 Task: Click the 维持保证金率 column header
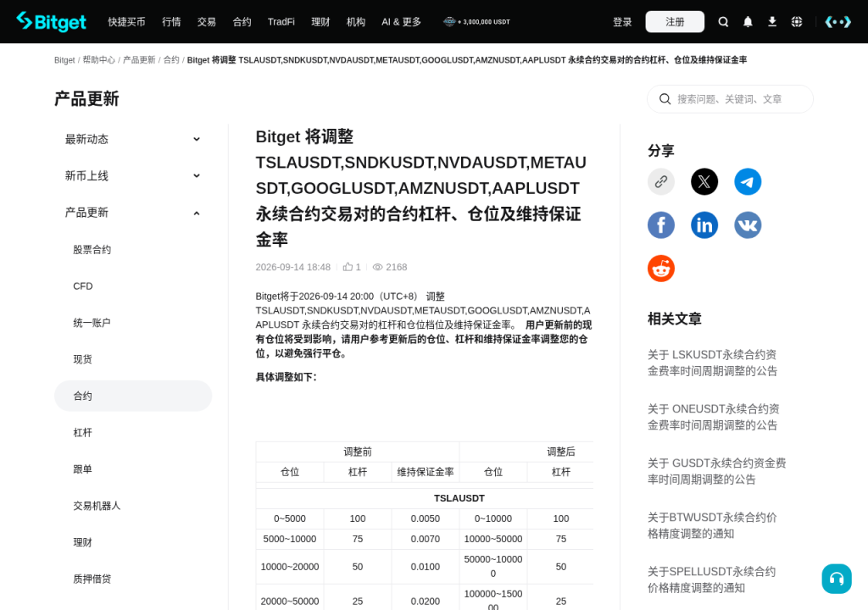(426, 472)
